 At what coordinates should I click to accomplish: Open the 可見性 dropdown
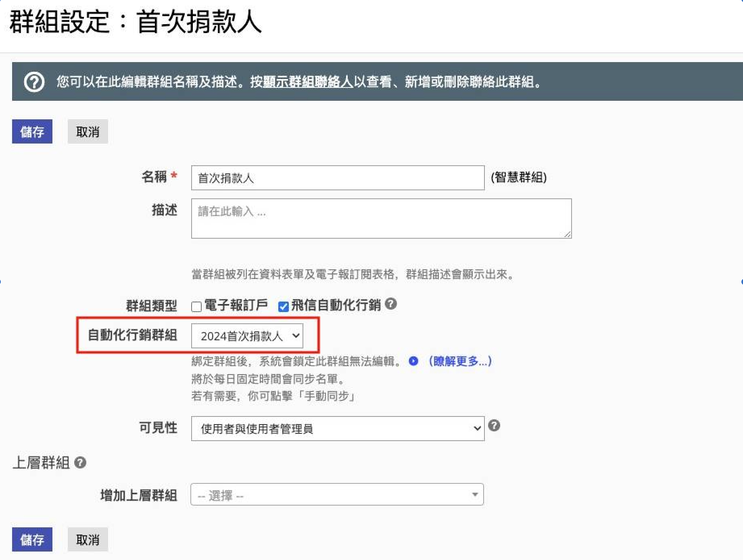[338, 429]
